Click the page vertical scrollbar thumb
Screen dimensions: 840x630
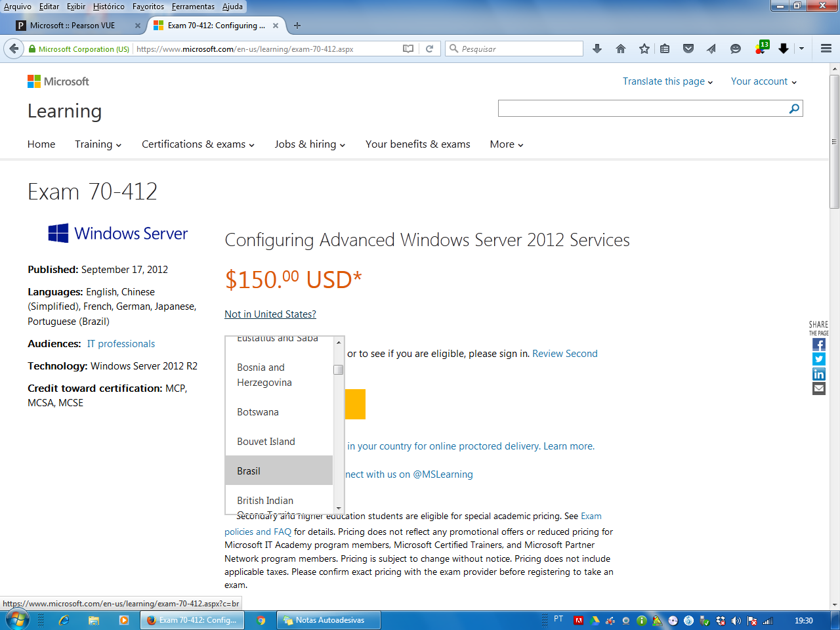[835, 141]
